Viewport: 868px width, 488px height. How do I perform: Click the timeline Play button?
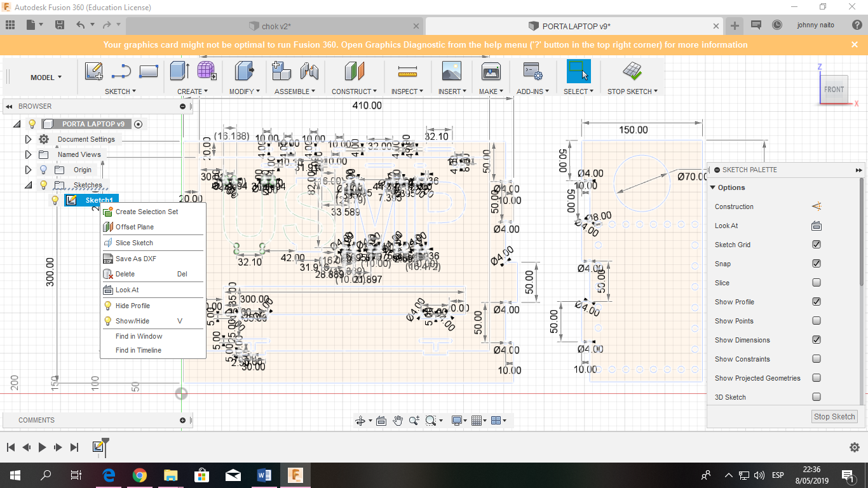point(43,447)
